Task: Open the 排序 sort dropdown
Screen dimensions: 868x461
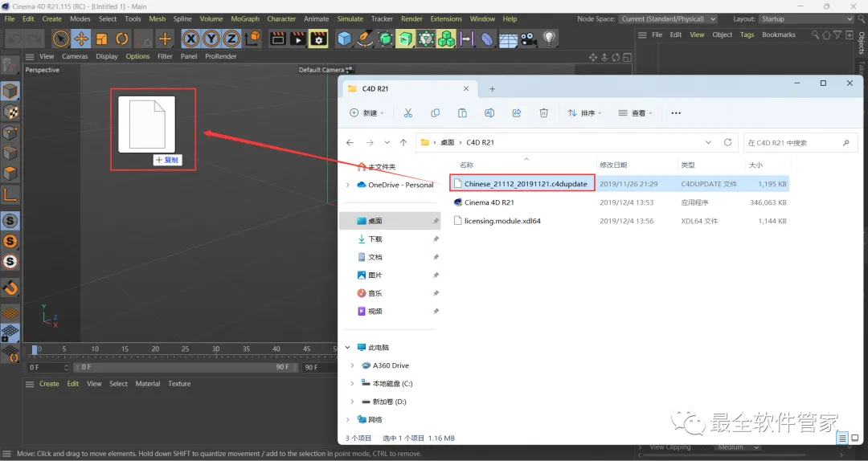Action: [584, 113]
